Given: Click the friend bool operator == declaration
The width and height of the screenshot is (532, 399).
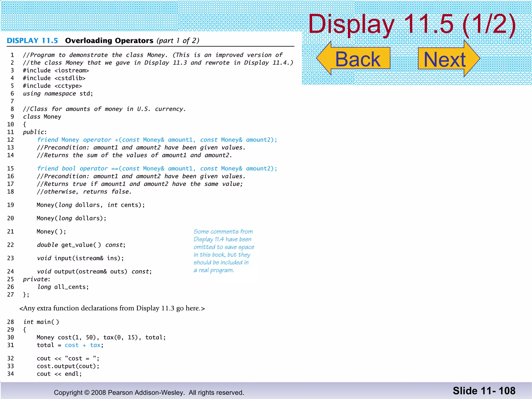Looking at the screenshot, I should (x=157, y=168).
